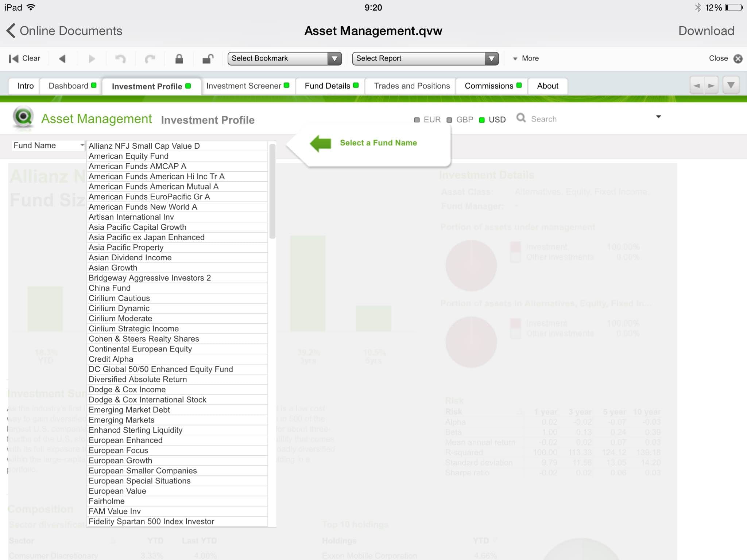Open the Select Report dropdown

click(x=425, y=59)
